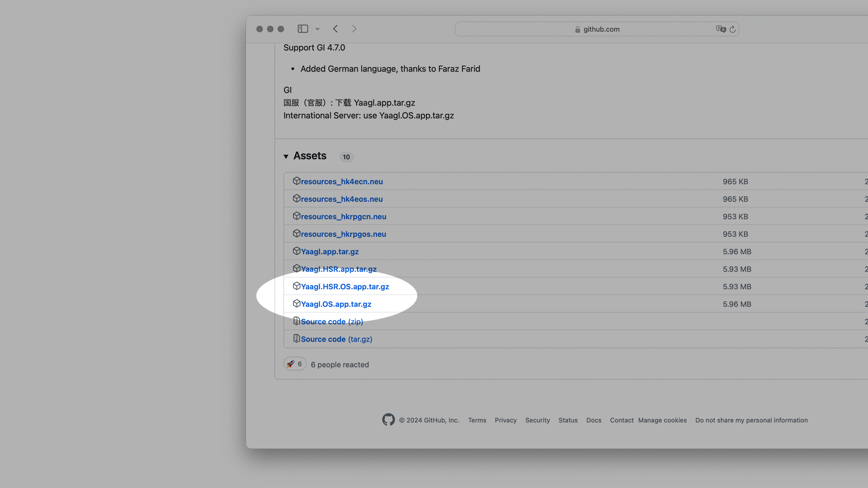Go forward using the forward arrow

point(354,29)
